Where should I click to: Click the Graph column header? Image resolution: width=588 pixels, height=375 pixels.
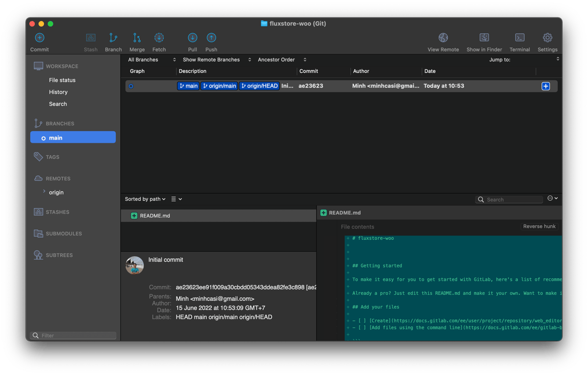click(x=137, y=71)
